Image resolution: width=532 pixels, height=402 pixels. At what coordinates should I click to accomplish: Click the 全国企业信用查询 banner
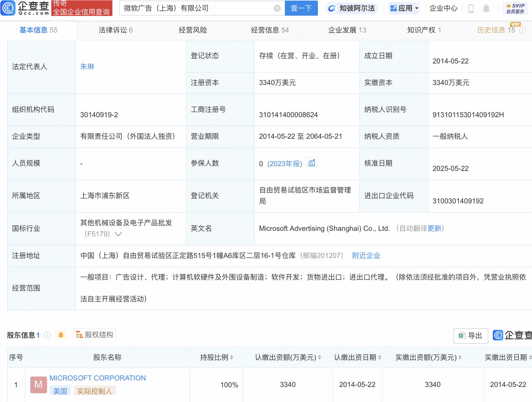tap(82, 8)
